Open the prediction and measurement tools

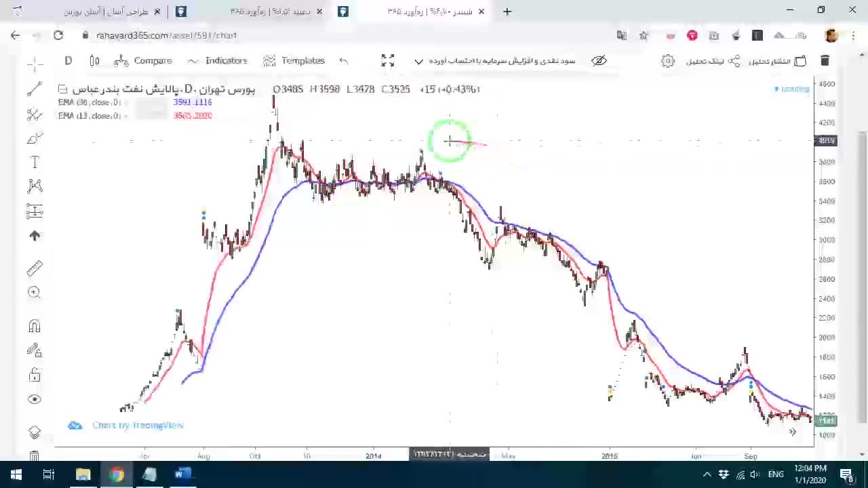35,211
